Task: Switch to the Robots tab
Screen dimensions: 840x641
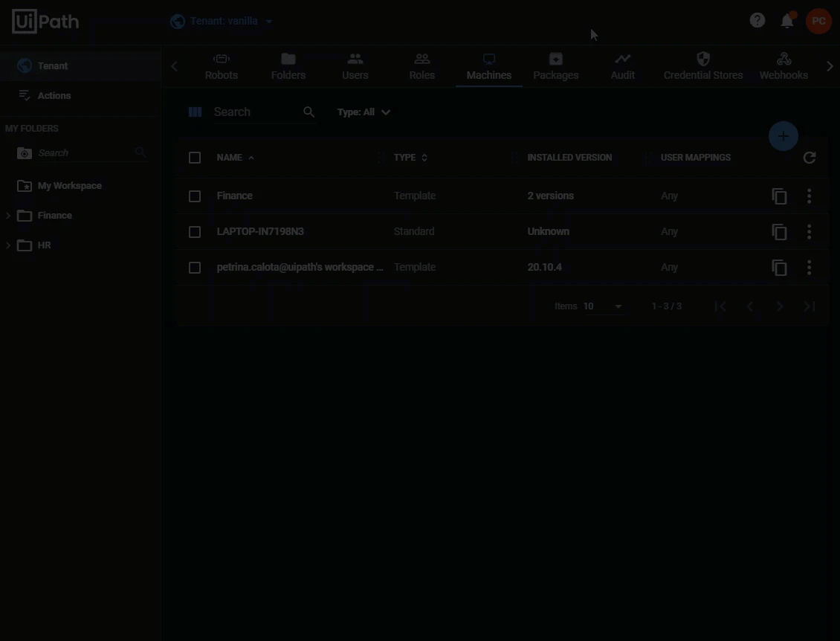Action: pos(222,66)
